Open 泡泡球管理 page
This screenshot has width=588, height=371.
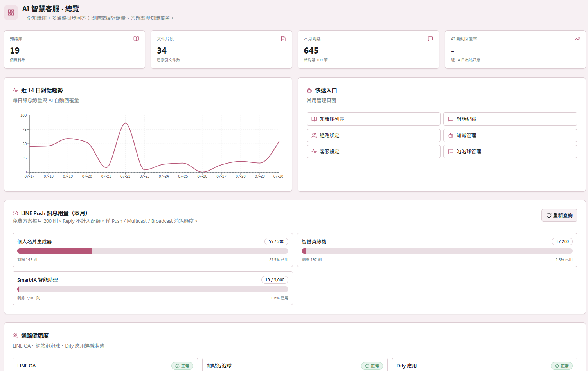pyautogui.click(x=510, y=151)
